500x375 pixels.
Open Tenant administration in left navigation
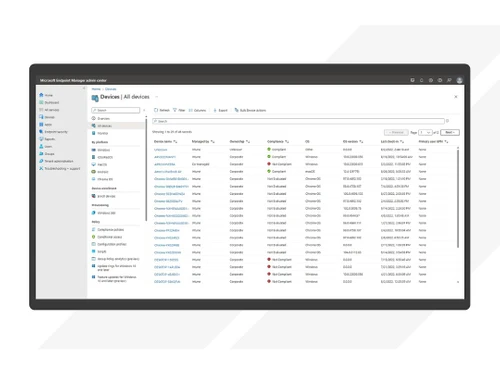click(x=56, y=161)
